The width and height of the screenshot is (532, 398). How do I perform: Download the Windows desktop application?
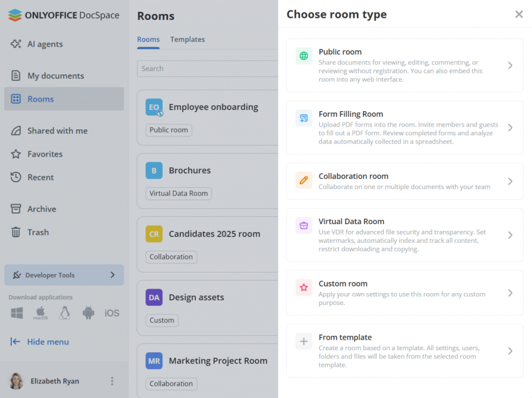tap(17, 313)
